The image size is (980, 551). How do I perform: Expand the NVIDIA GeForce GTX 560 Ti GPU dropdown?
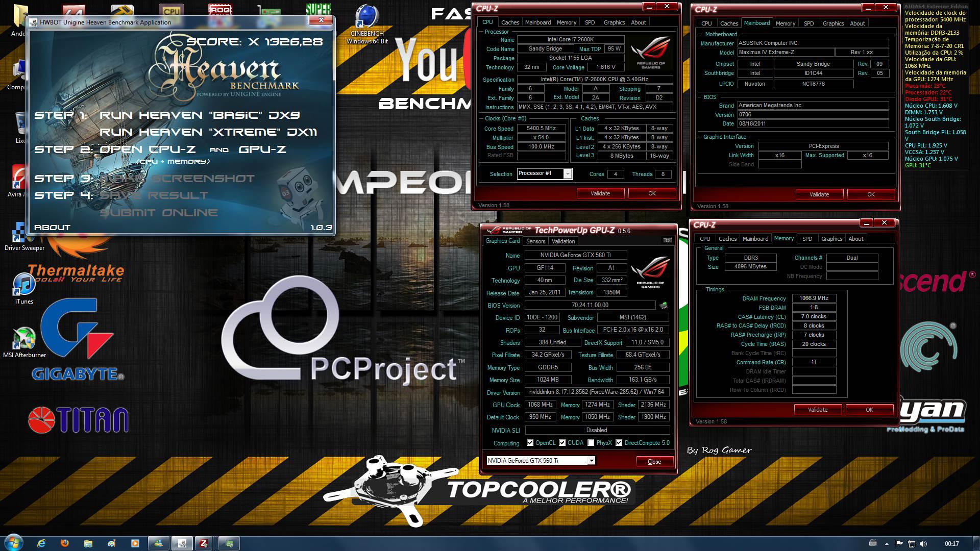point(591,461)
